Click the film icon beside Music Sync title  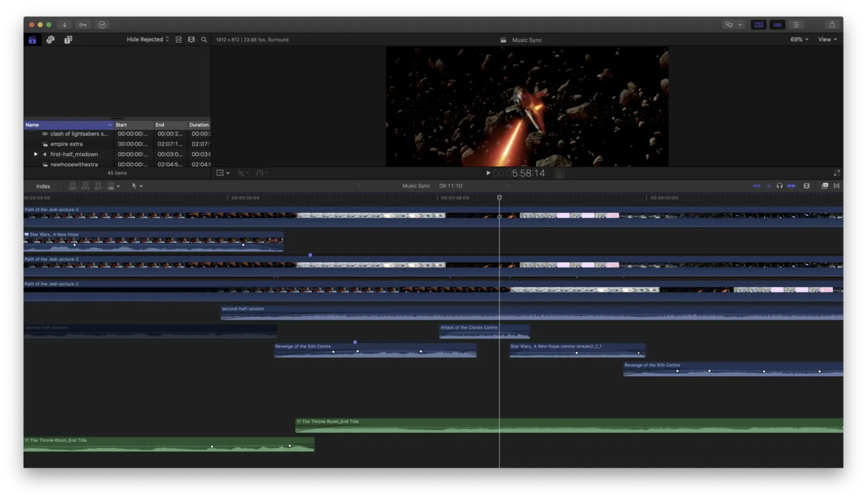point(503,40)
